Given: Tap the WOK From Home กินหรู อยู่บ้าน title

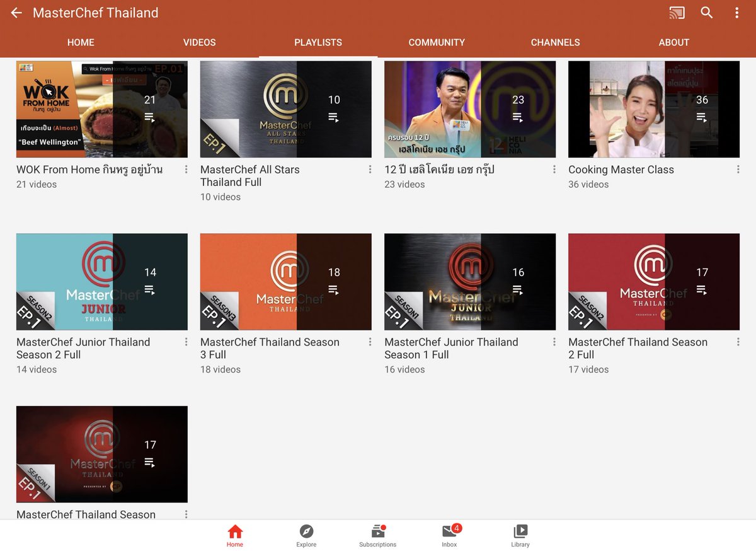Looking at the screenshot, I should 89,170.
